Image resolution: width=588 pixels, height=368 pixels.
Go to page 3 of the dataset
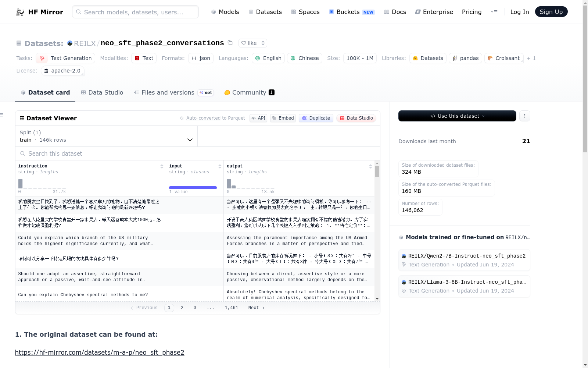tap(195, 308)
